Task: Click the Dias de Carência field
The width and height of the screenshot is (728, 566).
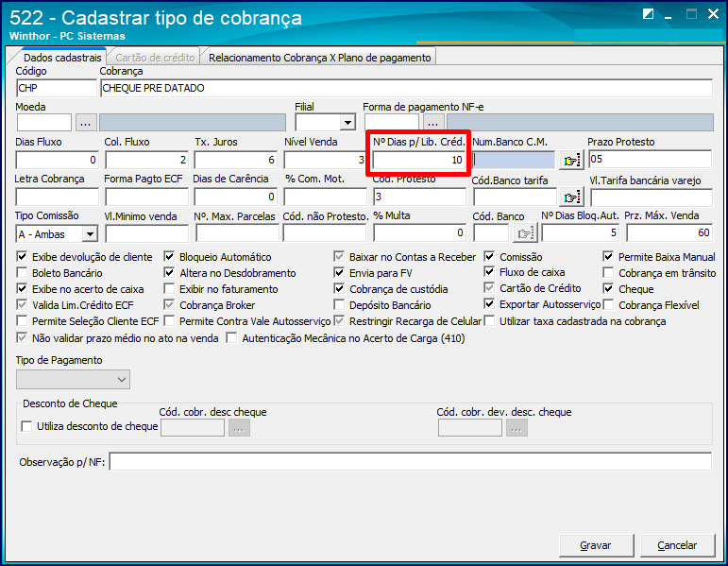Action: click(236, 197)
